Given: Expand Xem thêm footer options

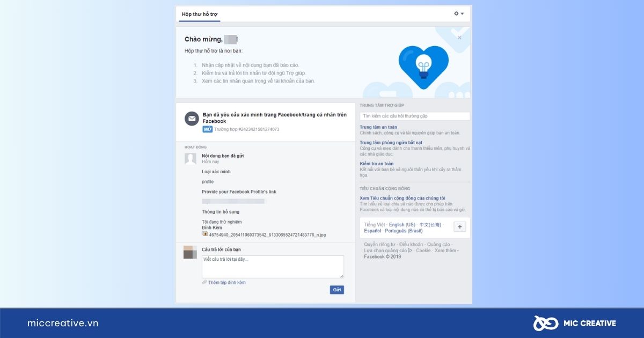Looking at the screenshot, I should pos(445,251).
